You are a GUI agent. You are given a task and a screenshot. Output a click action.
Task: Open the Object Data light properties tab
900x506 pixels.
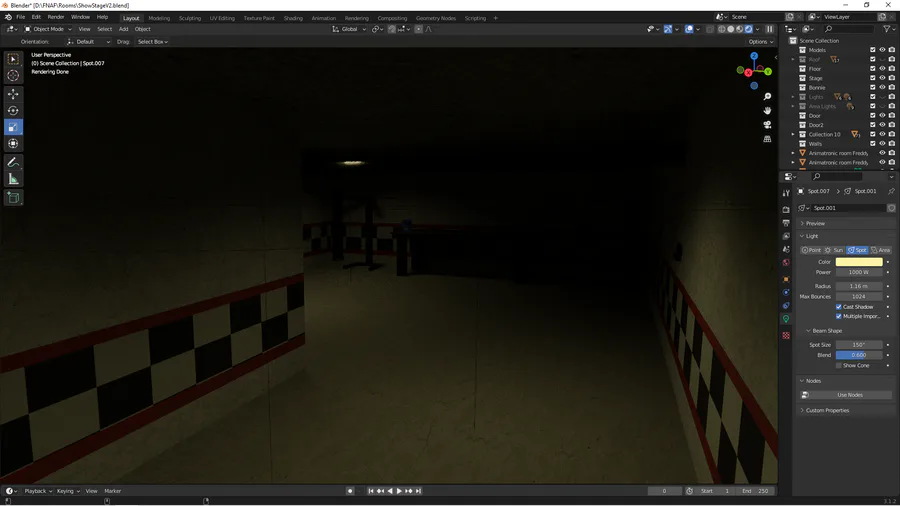coord(786,319)
